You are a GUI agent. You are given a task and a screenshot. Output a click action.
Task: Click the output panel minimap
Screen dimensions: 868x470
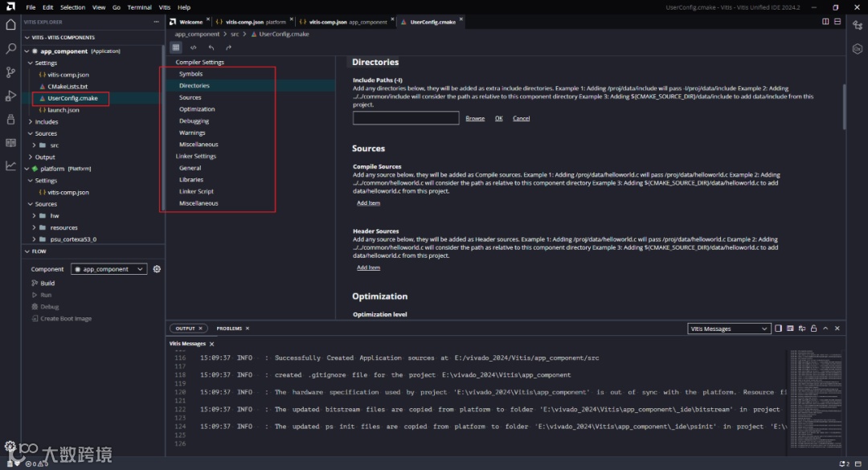point(816,398)
